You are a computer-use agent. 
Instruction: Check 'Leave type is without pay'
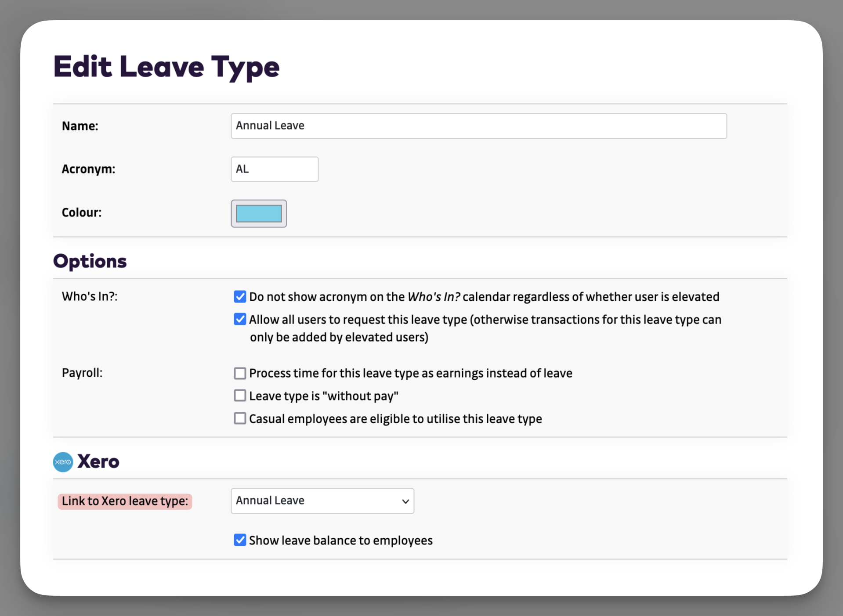(x=240, y=396)
